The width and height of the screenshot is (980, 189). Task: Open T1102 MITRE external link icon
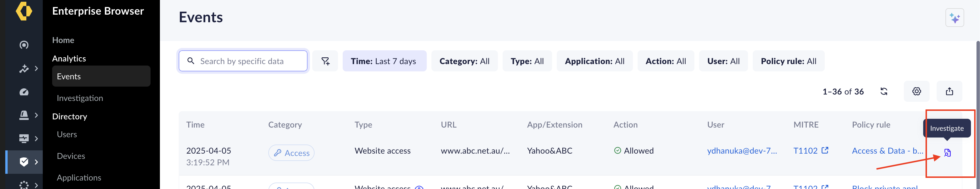point(825,151)
